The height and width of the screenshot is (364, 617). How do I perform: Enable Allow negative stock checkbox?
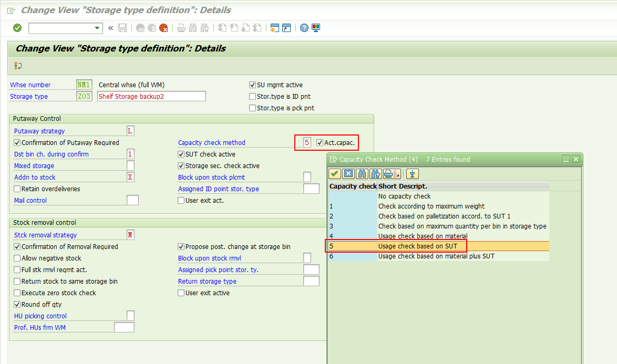pos(17,258)
